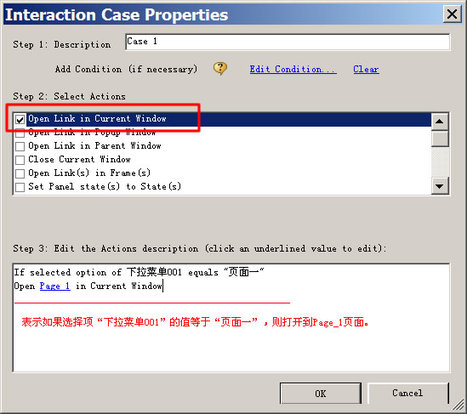Check Open Link(s) in Frame(s) option
The image size is (467, 414).
click(x=20, y=173)
